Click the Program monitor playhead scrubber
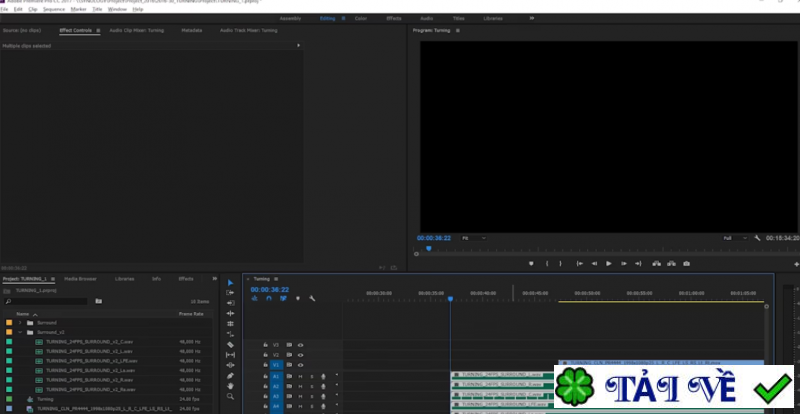Screen dimensions: 800x414 coord(429,248)
